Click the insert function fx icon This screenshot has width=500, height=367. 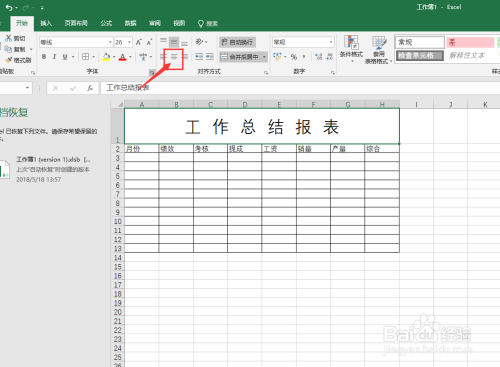point(90,88)
